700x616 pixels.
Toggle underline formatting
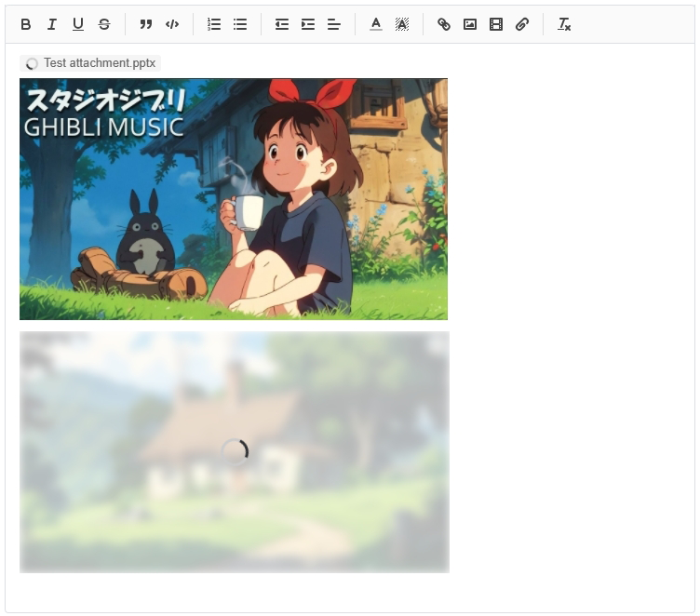78,24
